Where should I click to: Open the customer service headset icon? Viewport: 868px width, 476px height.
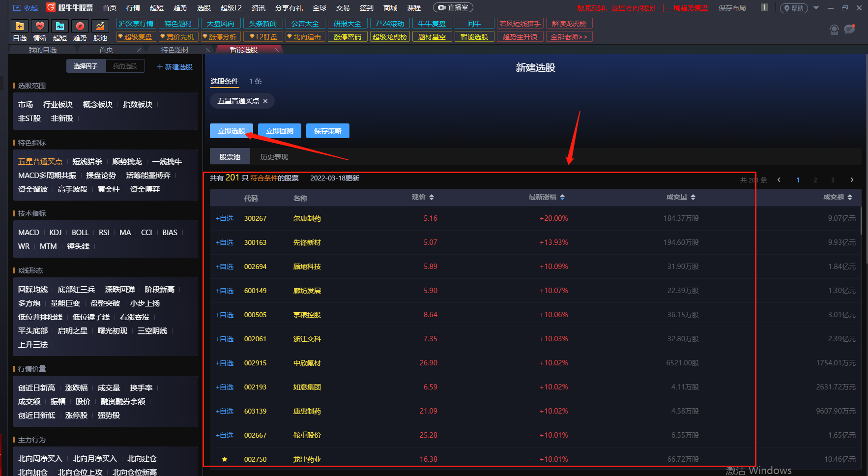[x=834, y=30]
